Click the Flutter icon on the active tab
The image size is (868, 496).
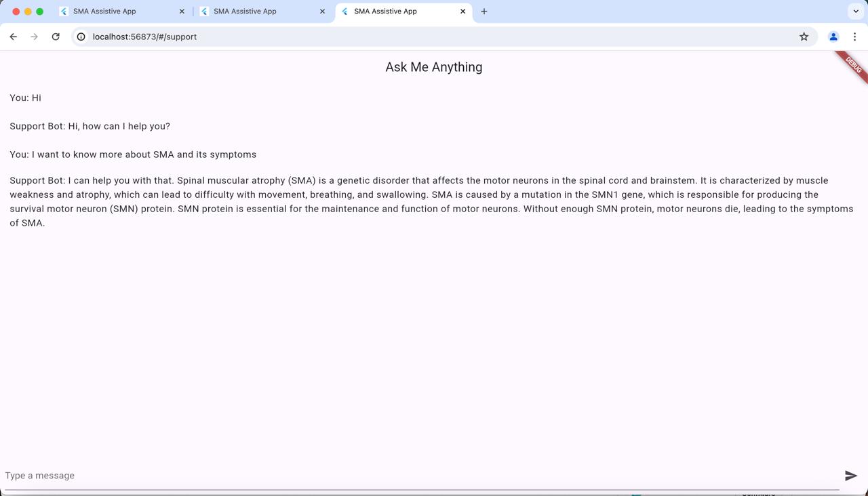(344, 12)
